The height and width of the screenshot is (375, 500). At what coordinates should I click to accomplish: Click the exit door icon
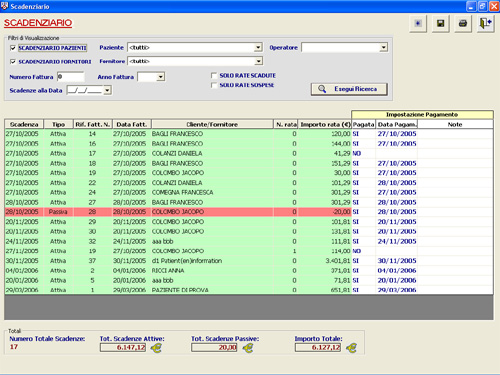[x=485, y=23]
